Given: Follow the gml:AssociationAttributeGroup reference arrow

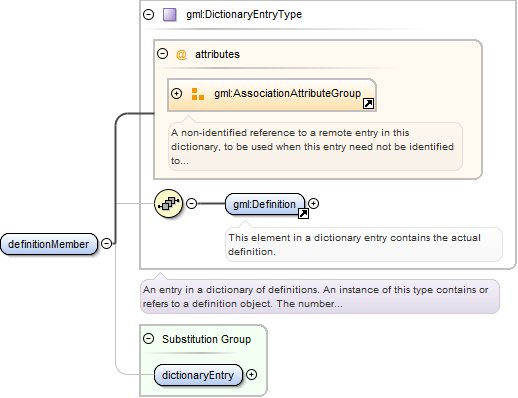Looking at the screenshot, I should [368, 104].
